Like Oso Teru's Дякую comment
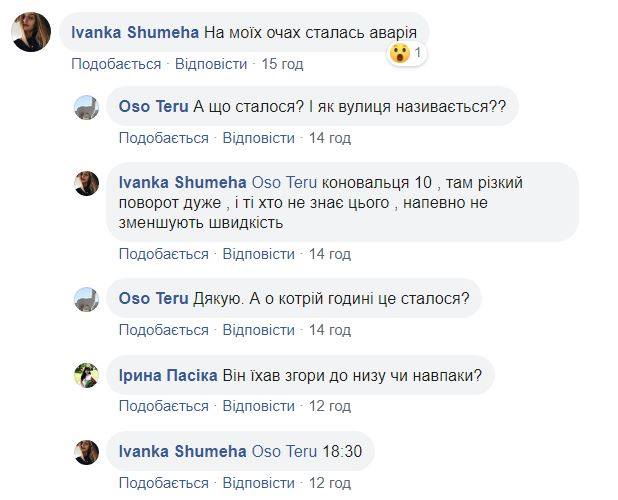 click(x=164, y=330)
